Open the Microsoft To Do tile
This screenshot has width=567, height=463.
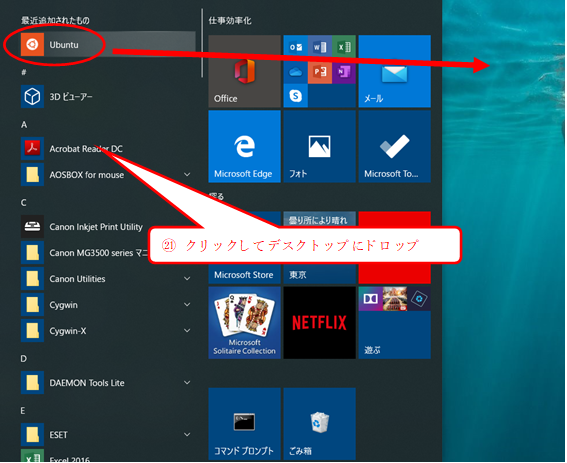tap(395, 146)
